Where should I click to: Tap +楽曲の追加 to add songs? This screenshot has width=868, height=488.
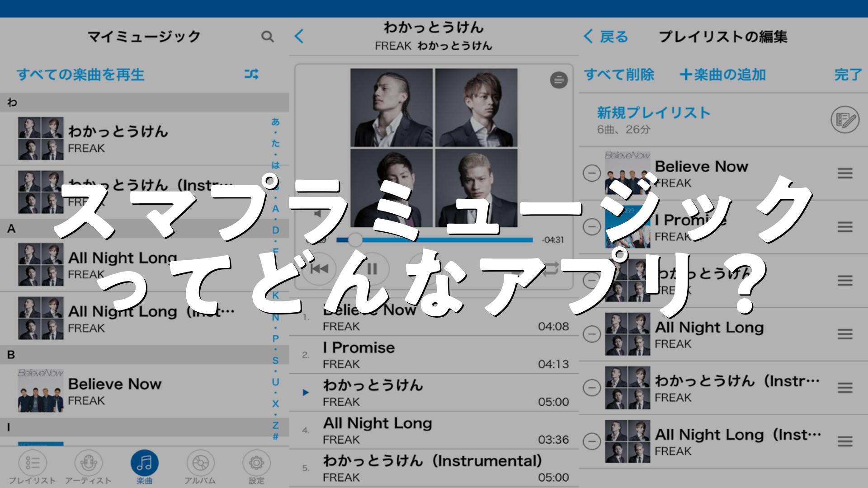point(722,75)
